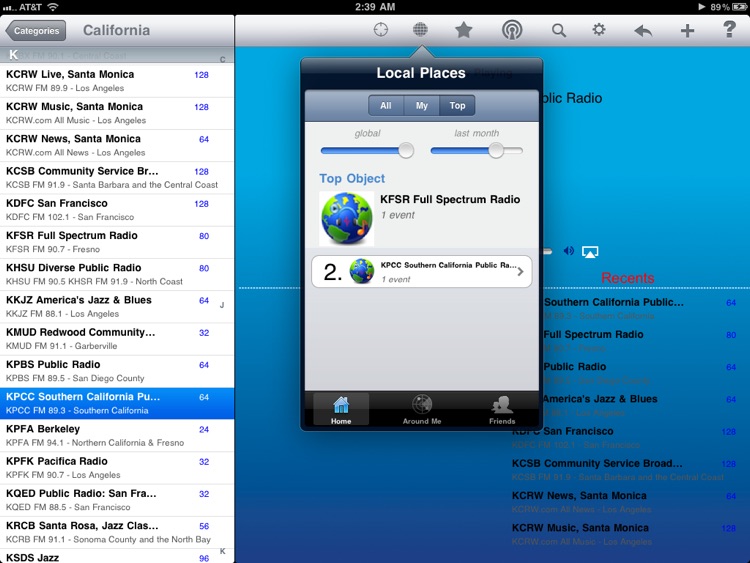Add a station with the plus icon
The height and width of the screenshot is (563, 750).
pyautogui.click(x=687, y=30)
